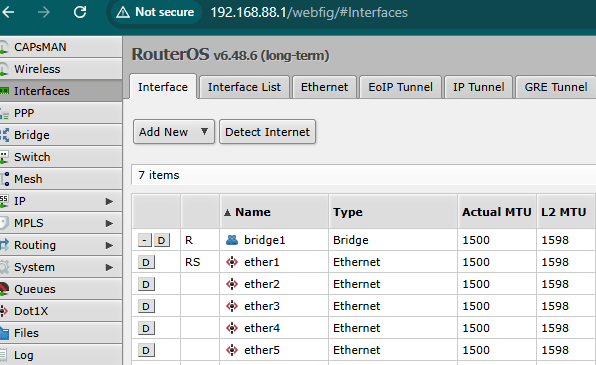Disable ether5 with its D button
Screen dimensions: 596x365
pos(146,350)
